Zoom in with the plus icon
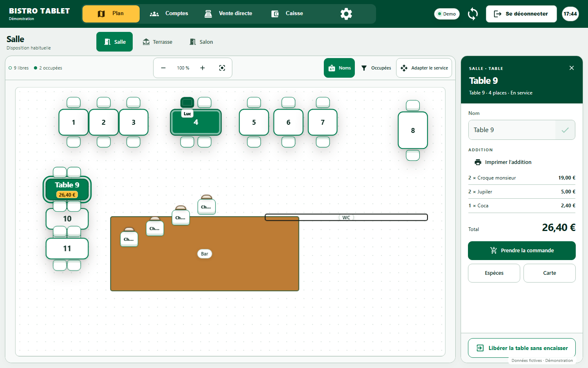This screenshot has width=588, height=368. coord(203,68)
